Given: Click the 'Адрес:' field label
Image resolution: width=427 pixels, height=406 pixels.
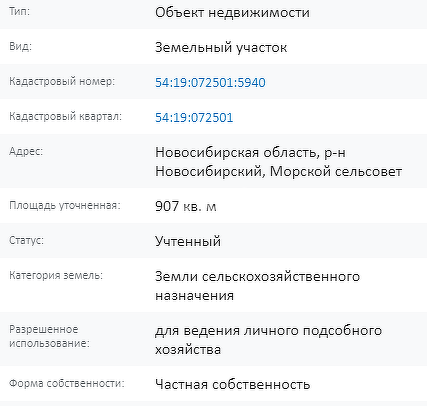Looking at the screenshot, I should [x=26, y=151].
